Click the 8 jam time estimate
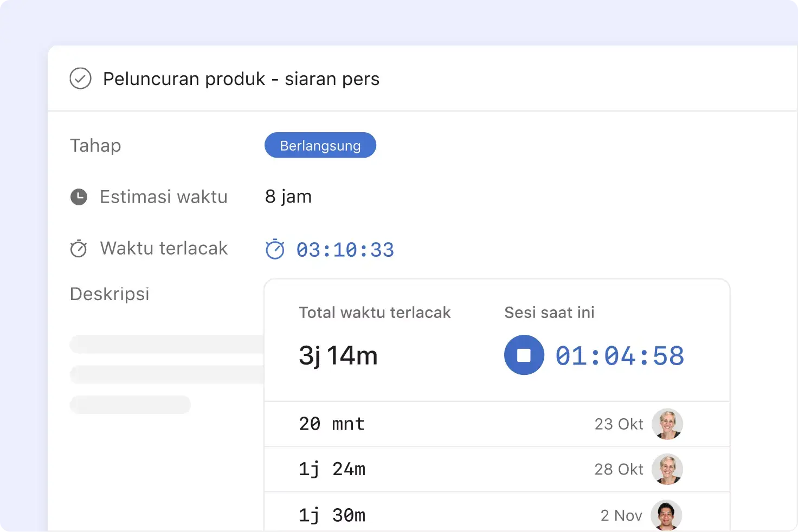 pos(288,196)
